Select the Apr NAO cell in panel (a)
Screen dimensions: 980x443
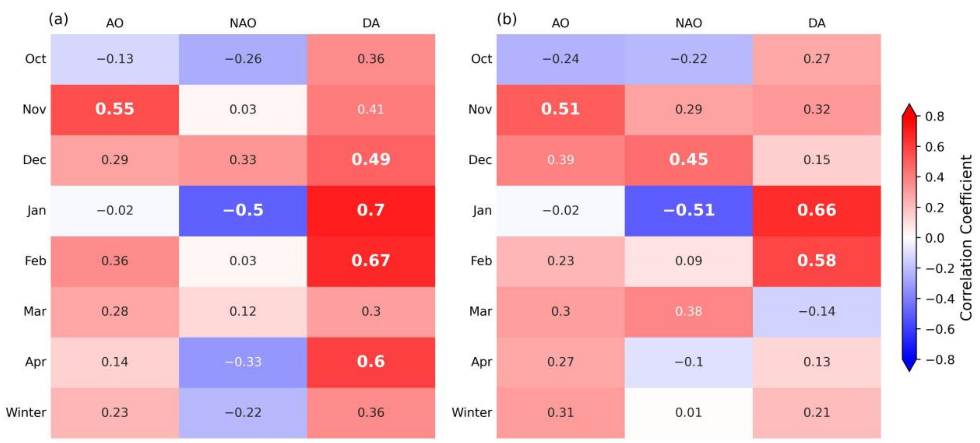pyautogui.click(x=243, y=362)
